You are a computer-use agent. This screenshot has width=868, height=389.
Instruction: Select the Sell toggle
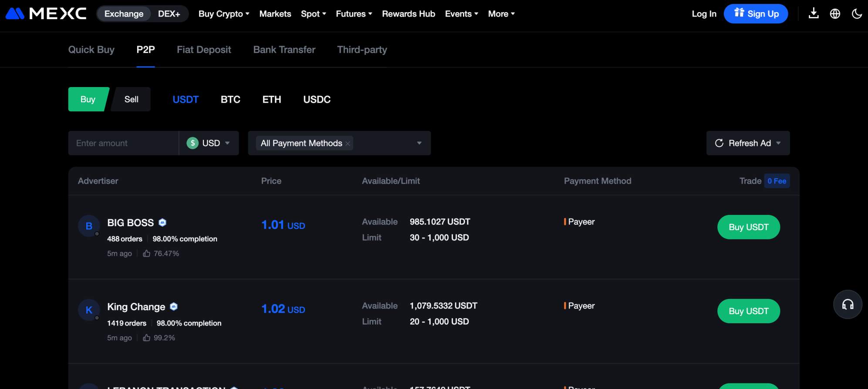pyautogui.click(x=131, y=99)
